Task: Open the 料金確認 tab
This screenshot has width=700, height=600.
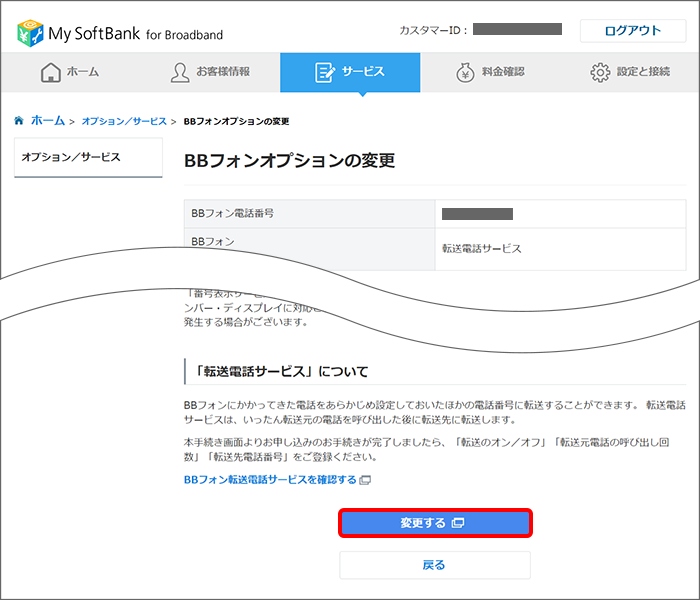Action: pos(490,72)
